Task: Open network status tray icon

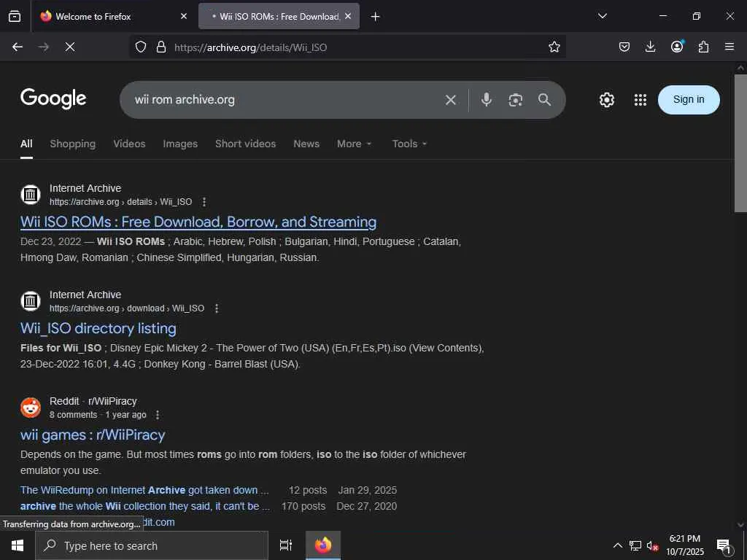Action: (635, 545)
